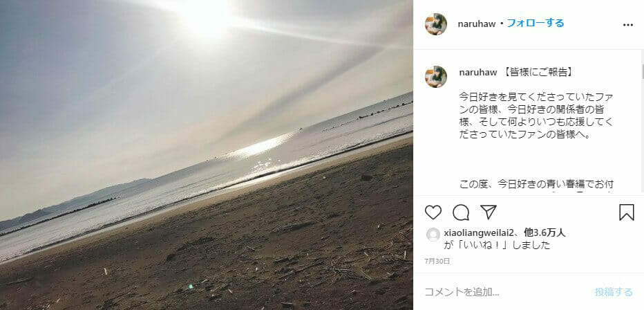The image size is (644, 310).
Task: Open the three-dot more options menu
Action: 627,25
